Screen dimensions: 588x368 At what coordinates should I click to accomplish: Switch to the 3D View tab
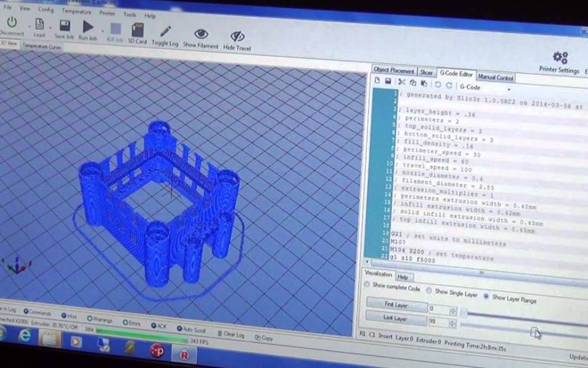[x=9, y=43]
